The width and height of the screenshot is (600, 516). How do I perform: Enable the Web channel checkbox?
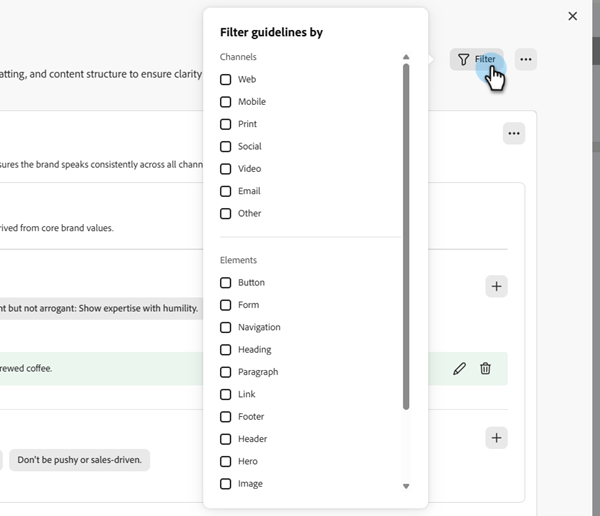(x=226, y=79)
